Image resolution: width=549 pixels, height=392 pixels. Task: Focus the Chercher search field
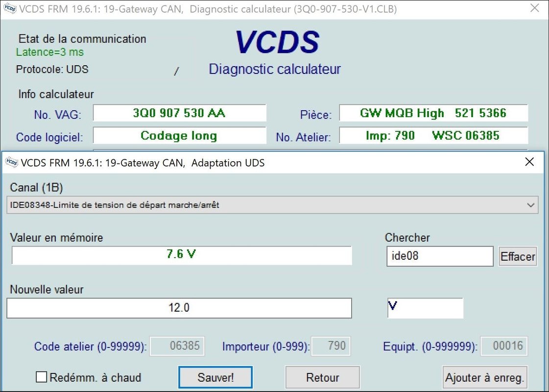point(439,256)
